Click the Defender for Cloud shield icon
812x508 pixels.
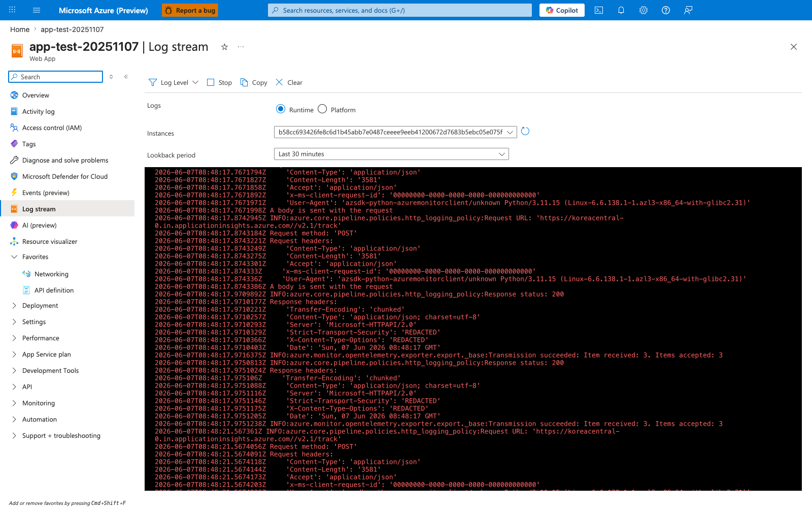click(x=14, y=176)
